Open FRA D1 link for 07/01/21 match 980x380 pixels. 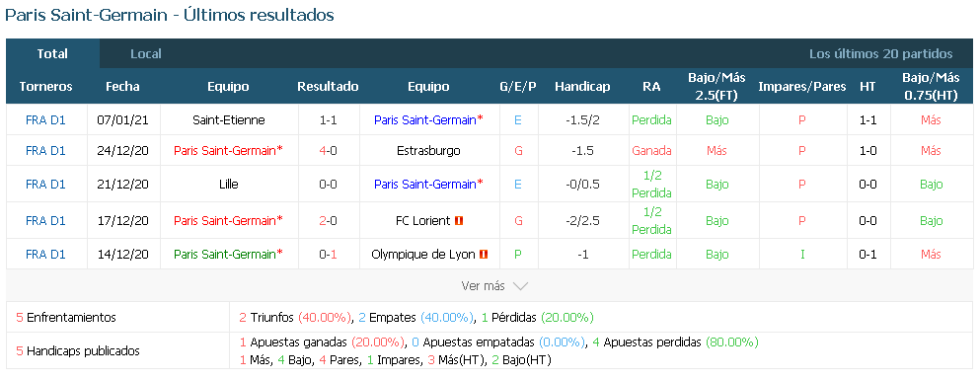point(45,120)
